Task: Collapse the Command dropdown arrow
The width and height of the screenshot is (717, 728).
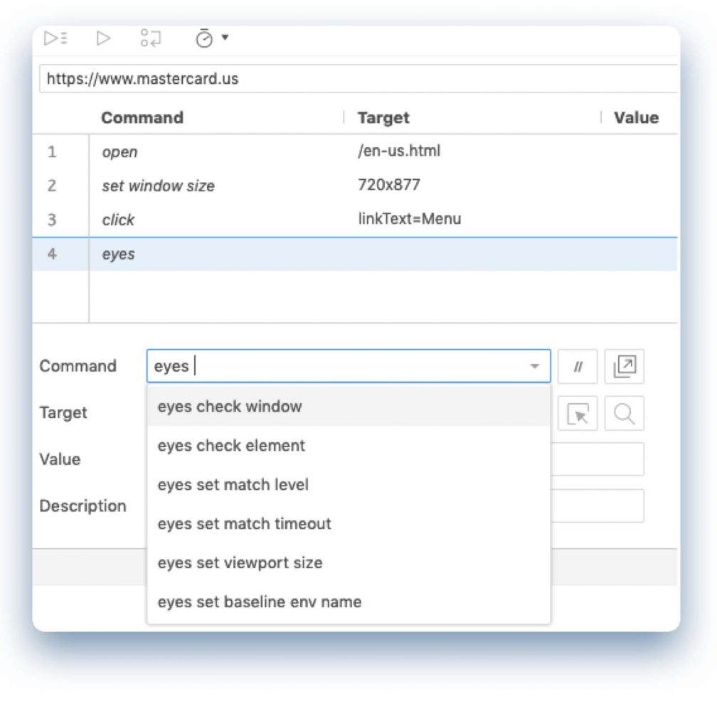Action: [534, 367]
